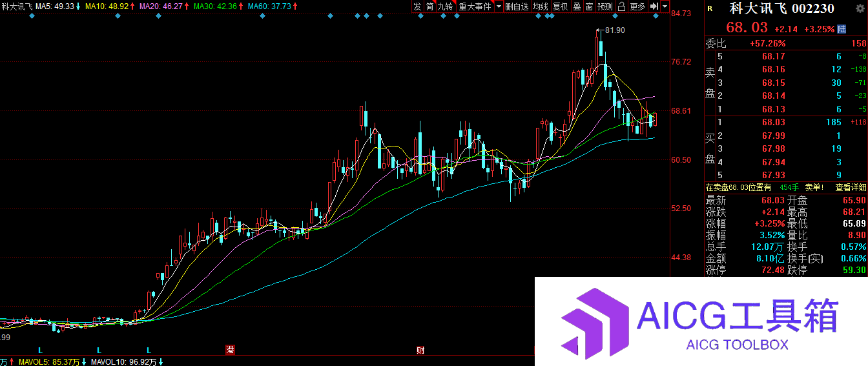
Task: Click the padlock lock icon in toolbar
Action: pos(621,6)
